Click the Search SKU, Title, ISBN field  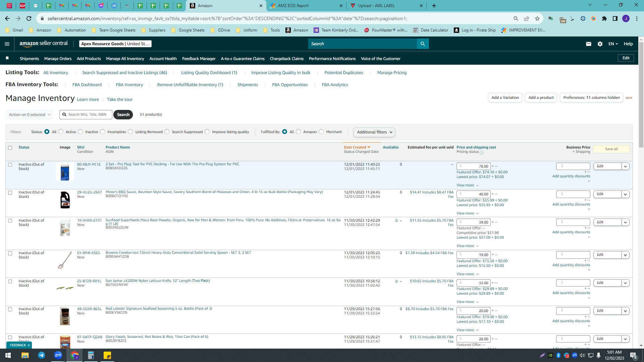tap(86, 115)
